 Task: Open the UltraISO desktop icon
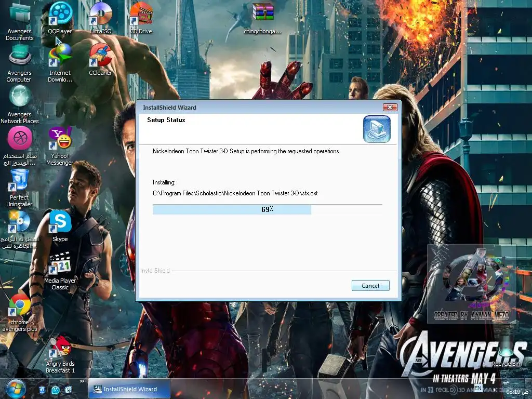[100, 18]
